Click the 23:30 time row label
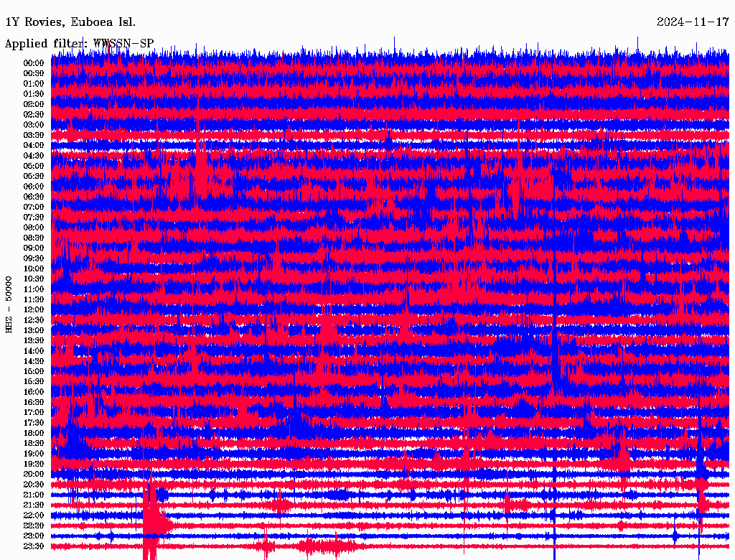Viewport: 735px width, 560px height. (x=34, y=546)
